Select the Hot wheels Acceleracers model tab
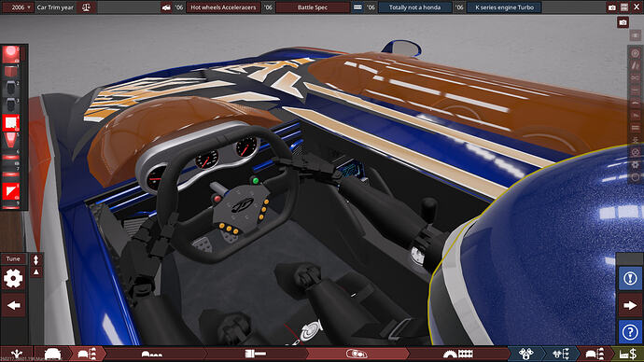This screenshot has height=362, width=644. 223,7
